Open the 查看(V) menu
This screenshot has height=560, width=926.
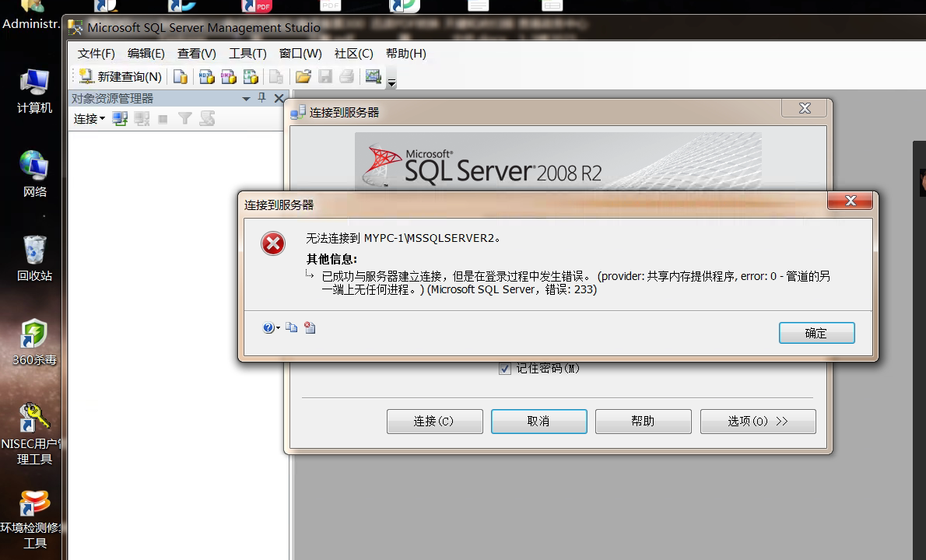coord(197,54)
